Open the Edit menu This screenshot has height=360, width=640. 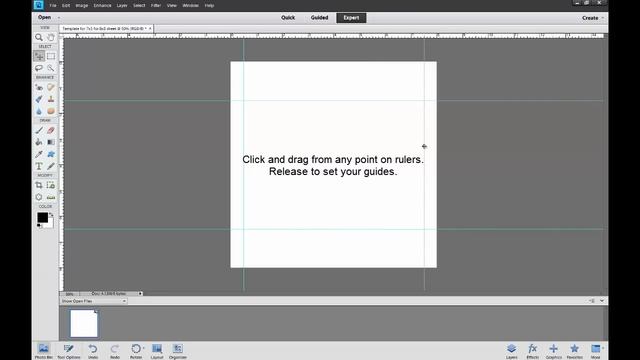tap(66, 6)
